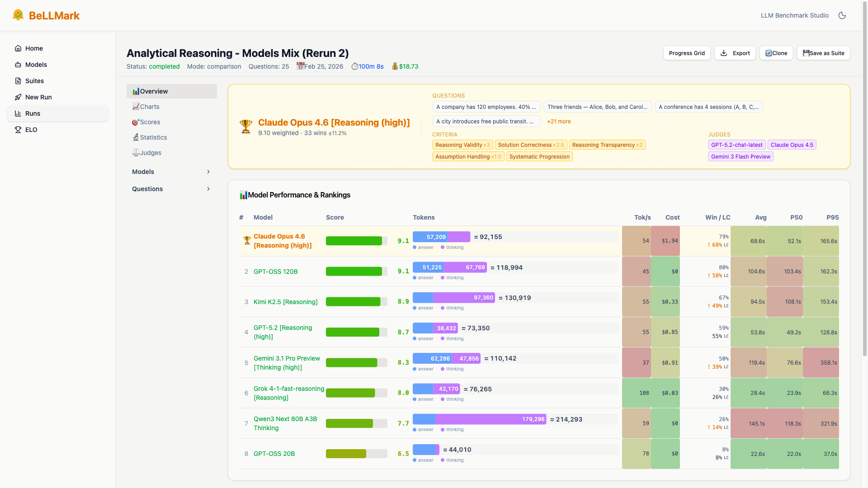The width and height of the screenshot is (868, 488).
Task: Open Statistics bar-chart icon
Action: point(136,137)
